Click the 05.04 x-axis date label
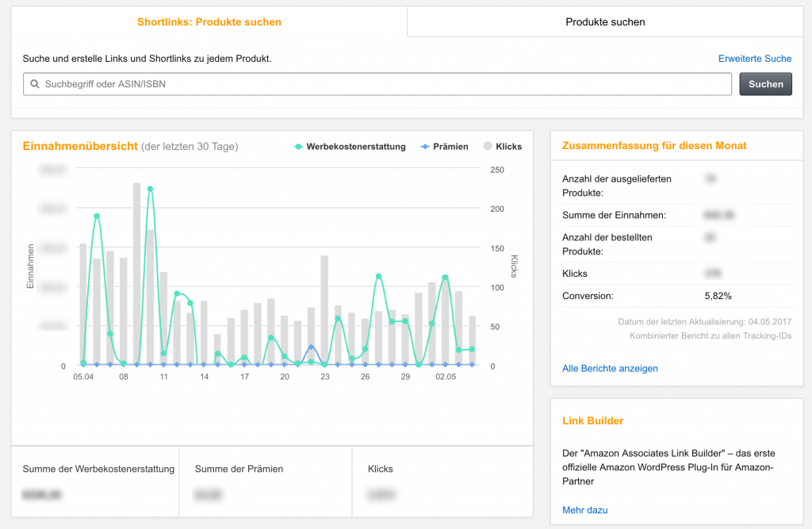The height and width of the screenshot is (529, 812). pos(83,377)
